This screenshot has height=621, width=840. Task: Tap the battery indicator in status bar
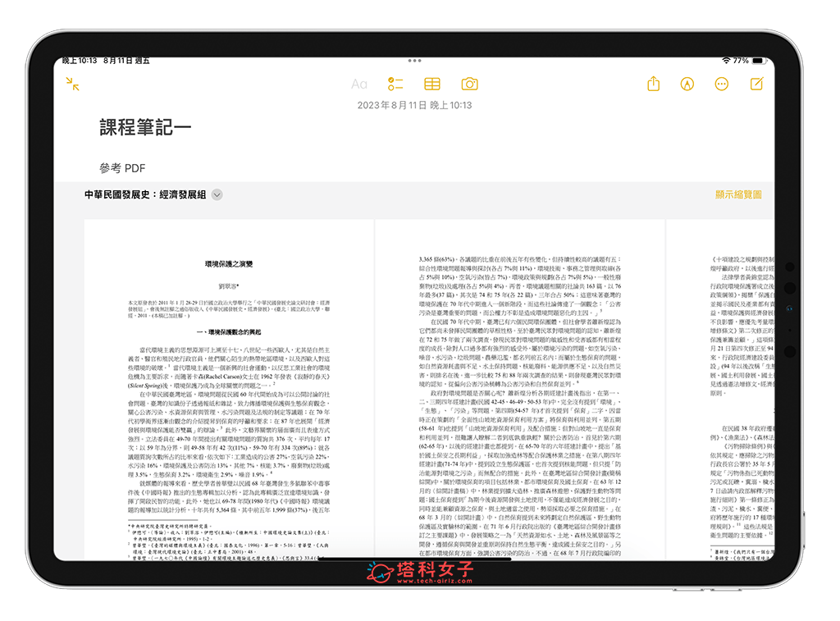click(x=759, y=61)
